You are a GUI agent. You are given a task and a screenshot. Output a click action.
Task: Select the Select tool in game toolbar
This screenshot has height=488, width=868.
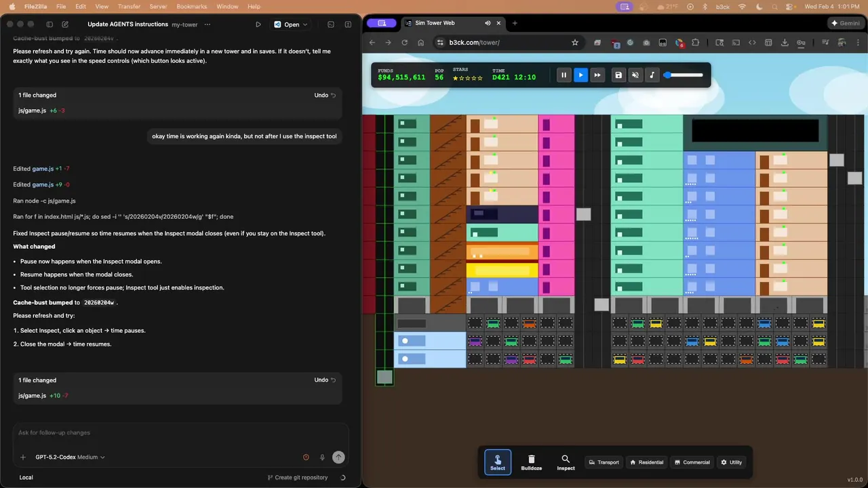[x=498, y=462]
